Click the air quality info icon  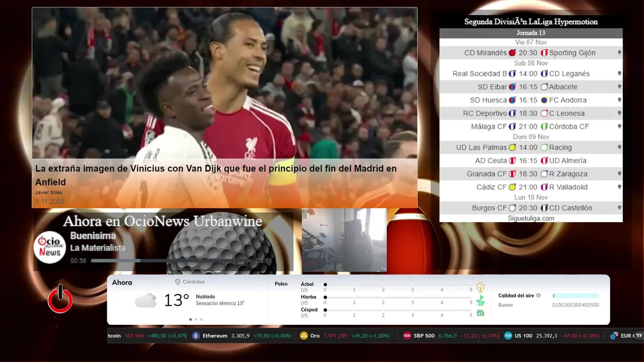point(538,296)
